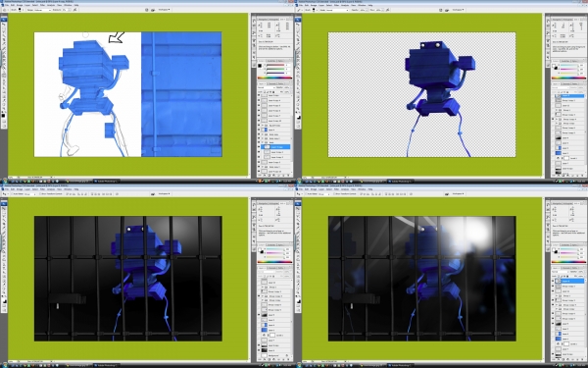The width and height of the screenshot is (588, 368).
Task: Open brush preset picker in sketch window options bar
Action: [20, 10]
